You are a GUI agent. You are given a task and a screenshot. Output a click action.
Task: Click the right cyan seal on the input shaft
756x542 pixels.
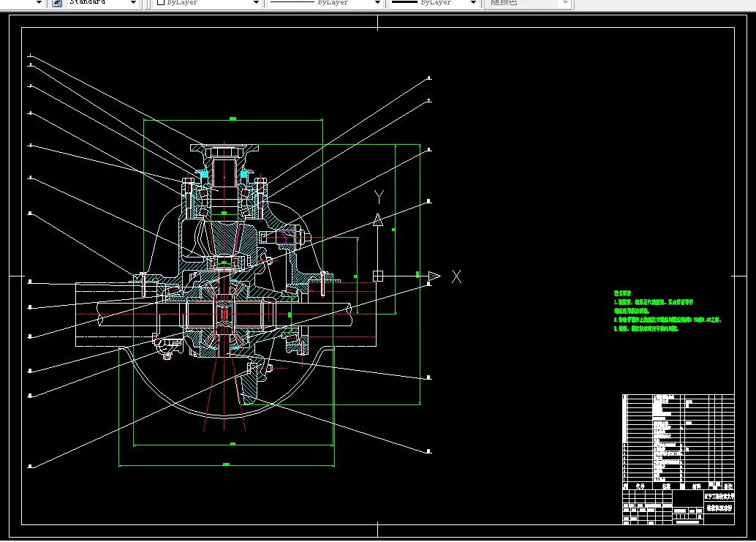click(x=244, y=174)
